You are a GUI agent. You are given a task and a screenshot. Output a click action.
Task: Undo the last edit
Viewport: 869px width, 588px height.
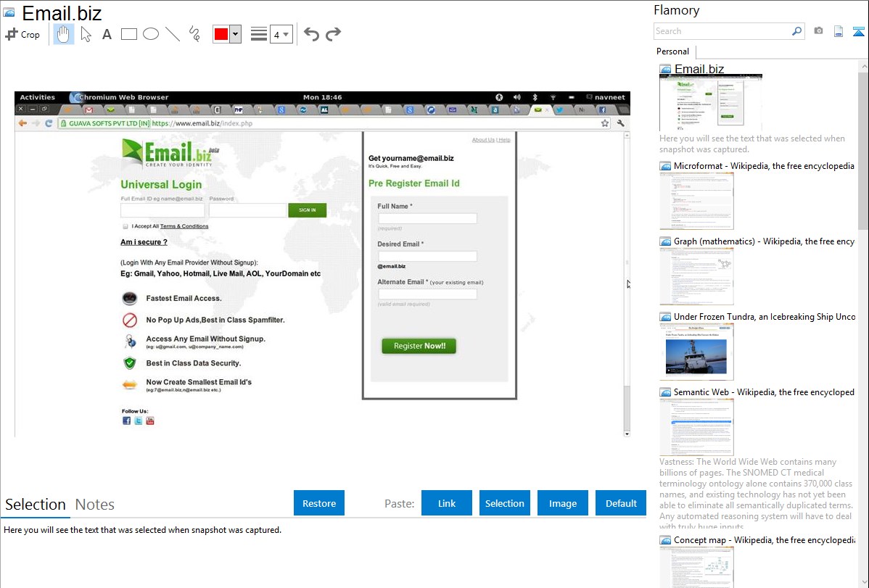311,34
